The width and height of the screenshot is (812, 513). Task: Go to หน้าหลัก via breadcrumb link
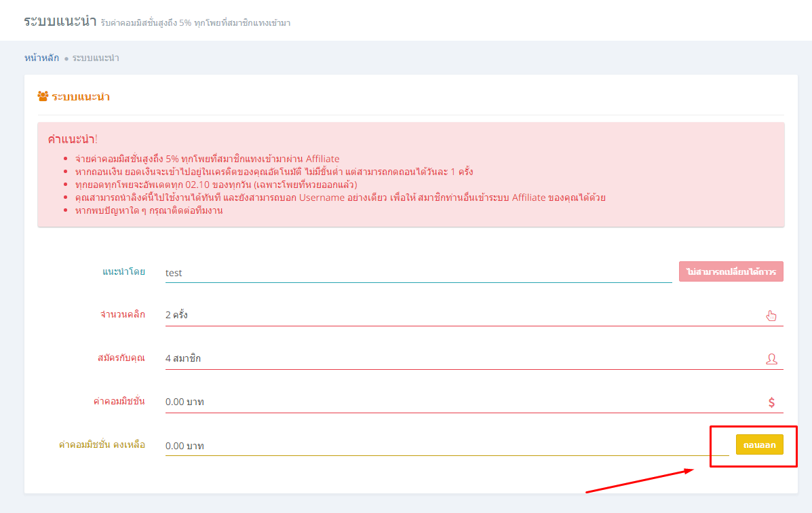[41, 58]
